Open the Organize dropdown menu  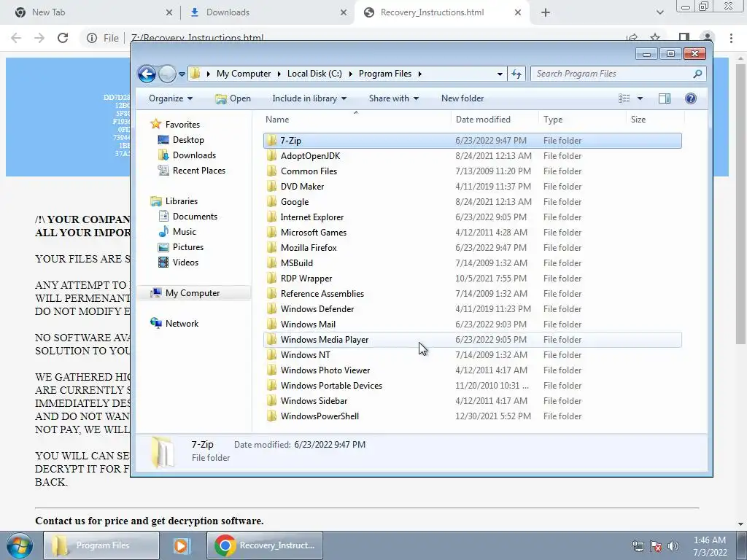[x=171, y=98]
